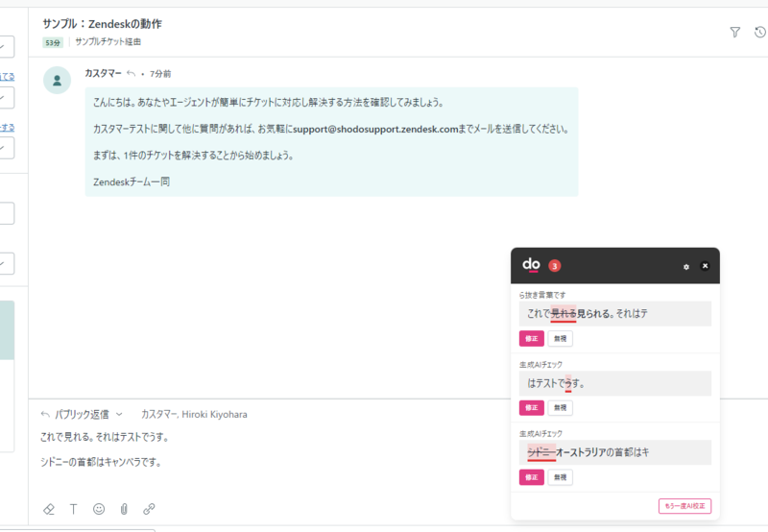
Task: Click the 7分前 timestamp
Action: [x=160, y=74]
